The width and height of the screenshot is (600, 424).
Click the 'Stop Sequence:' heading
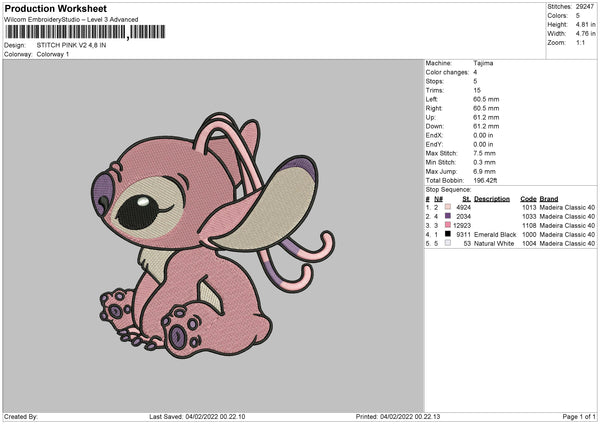point(448,190)
